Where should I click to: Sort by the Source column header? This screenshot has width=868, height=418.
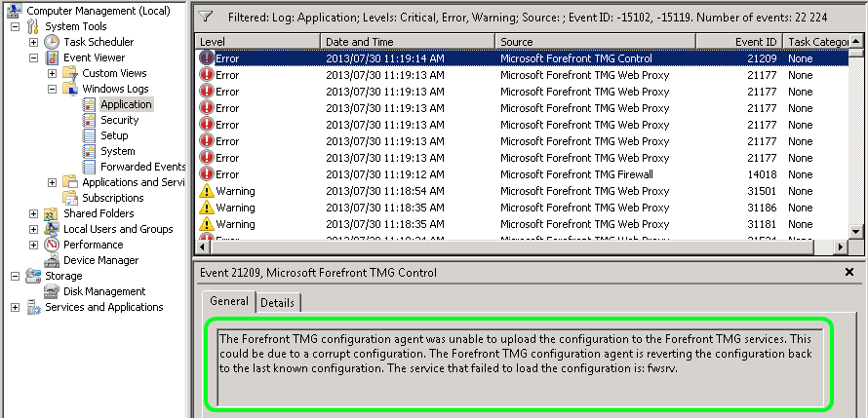[x=596, y=42]
